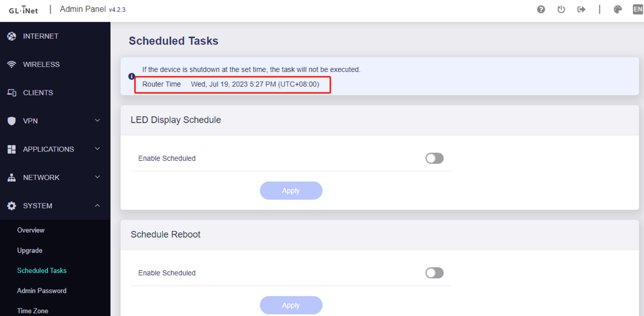Image resolution: width=644 pixels, height=316 pixels.
Task: Click the info icon in notice banner
Action: (131, 76)
